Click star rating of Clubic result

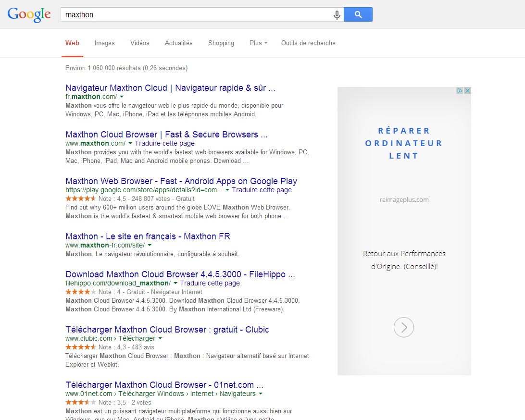click(x=81, y=347)
